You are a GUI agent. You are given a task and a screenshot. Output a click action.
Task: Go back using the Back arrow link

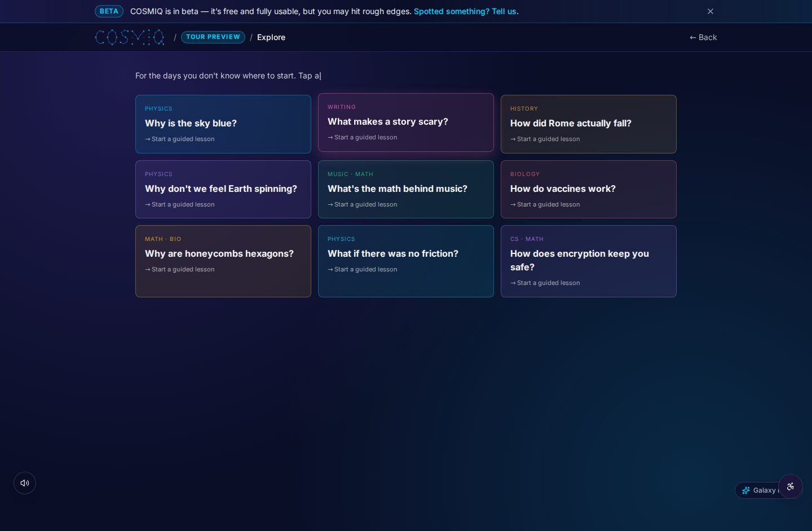tap(703, 37)
